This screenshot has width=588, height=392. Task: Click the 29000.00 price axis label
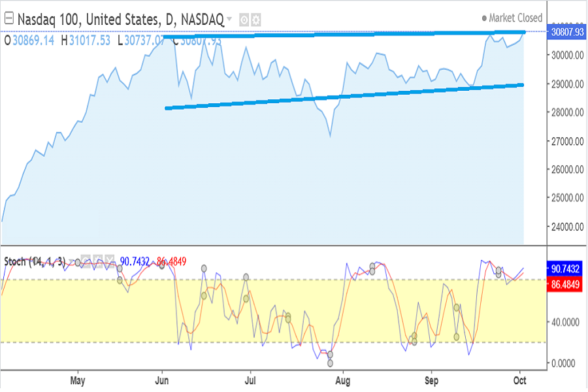coord(567,84)
